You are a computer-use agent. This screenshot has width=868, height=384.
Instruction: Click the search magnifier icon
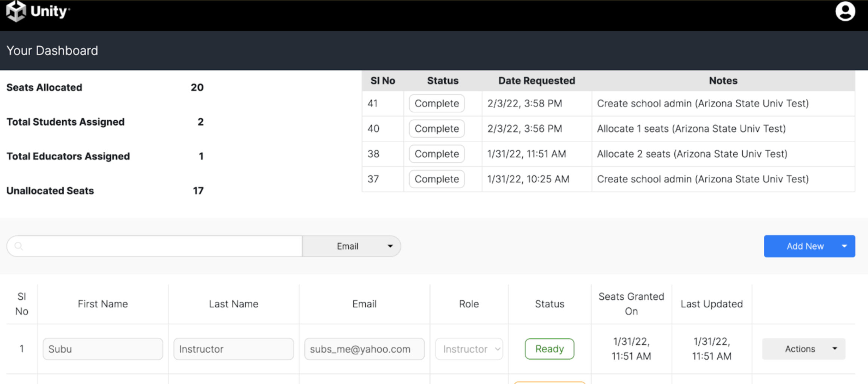(19, 246)
